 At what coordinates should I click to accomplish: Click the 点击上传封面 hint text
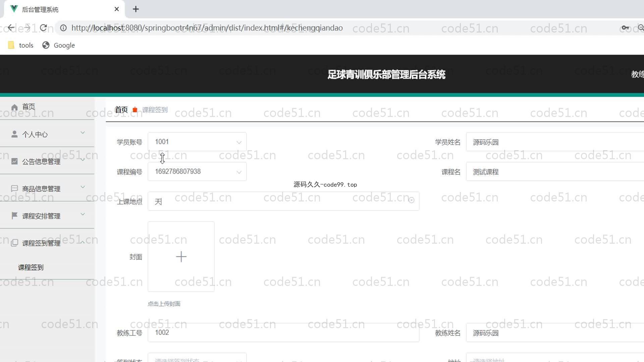point(164,304)
